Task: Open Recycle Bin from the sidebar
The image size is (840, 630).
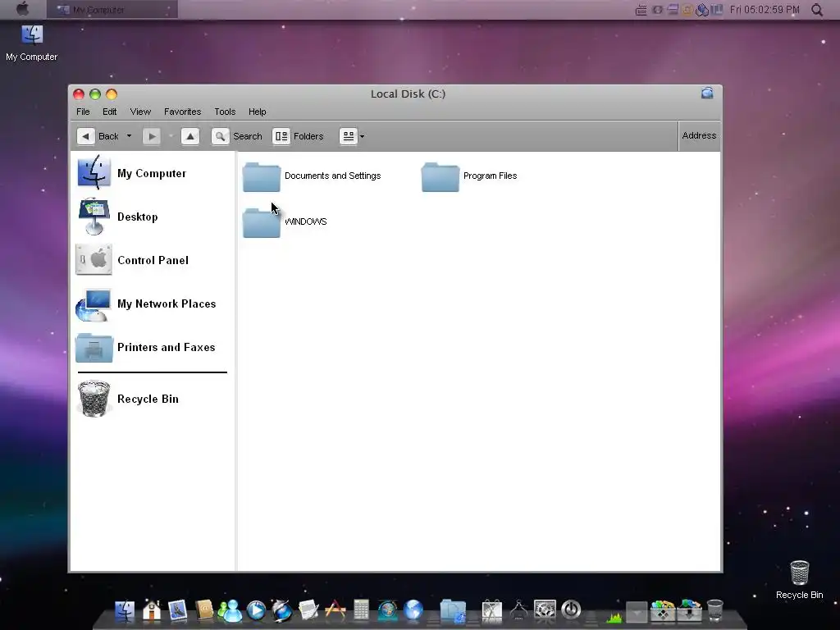Action: click(148, 399)
